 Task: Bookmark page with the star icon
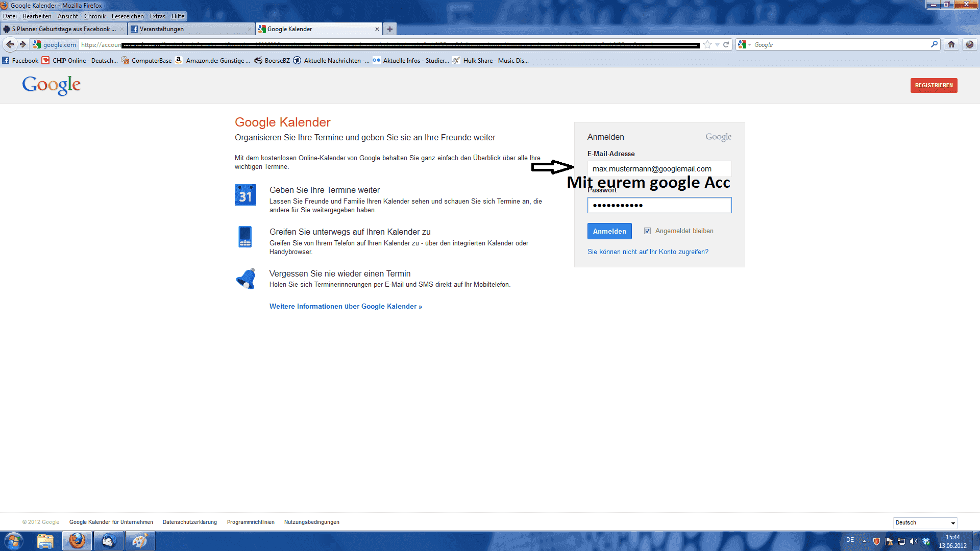(707, 45)
